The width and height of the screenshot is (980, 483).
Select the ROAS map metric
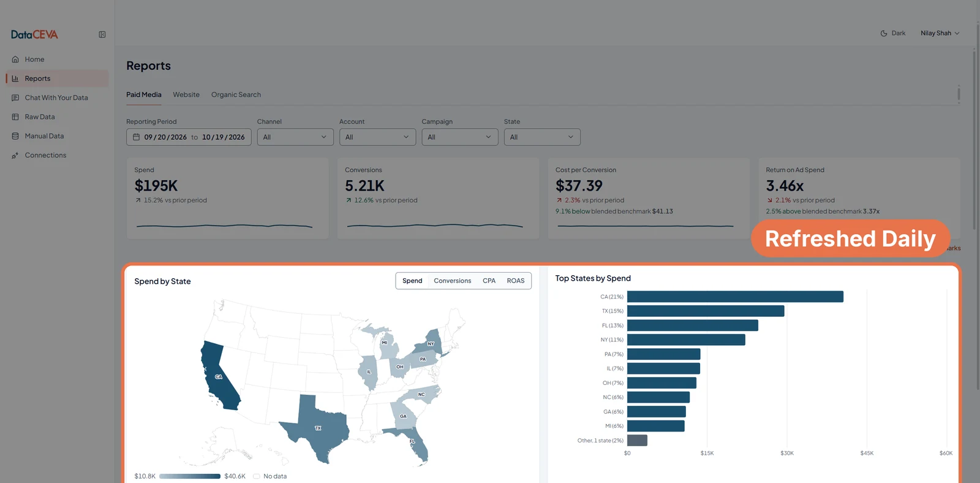[516, 281]
